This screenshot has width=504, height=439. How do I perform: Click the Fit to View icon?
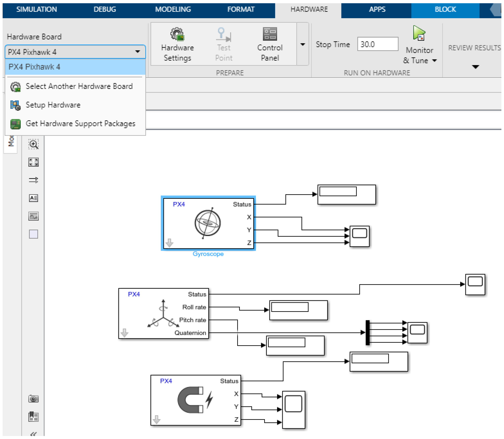tap(33, 162)
